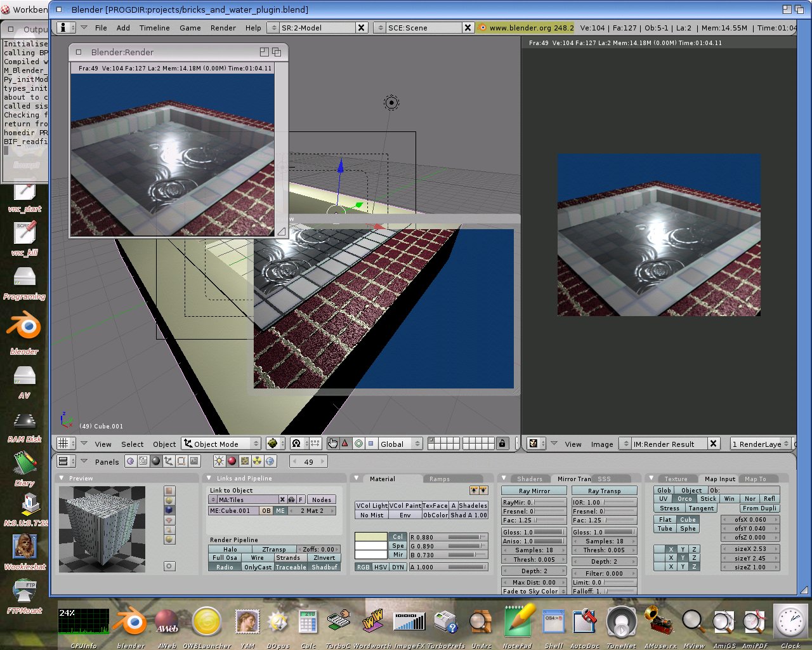Enable Cube mapping in Map Input
This screenshot has width=812, height=650.
coord(688,519)
